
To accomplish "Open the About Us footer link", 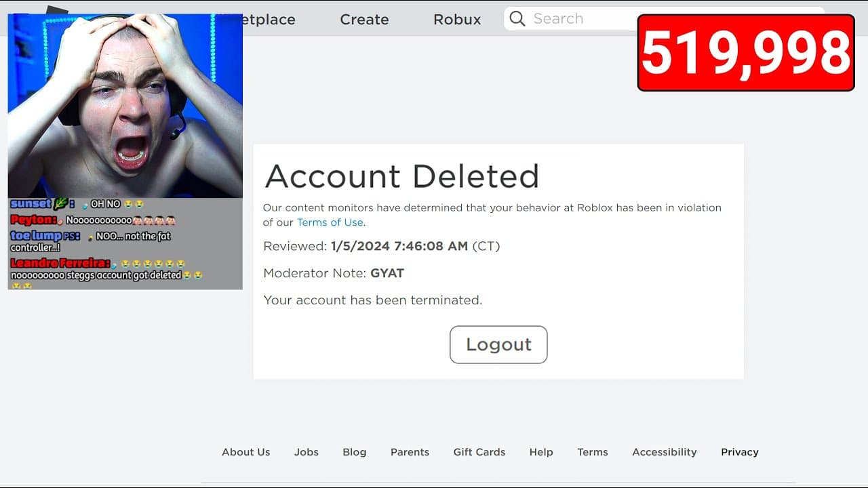I will [x=246, y=452].
